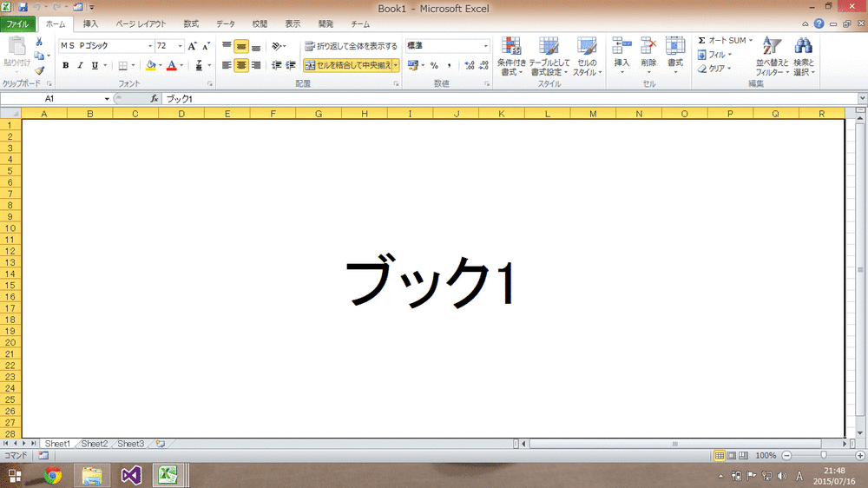Viewport: 868px width, 488px height.
Task: Apply percent style icon
Action: point(435,65)
